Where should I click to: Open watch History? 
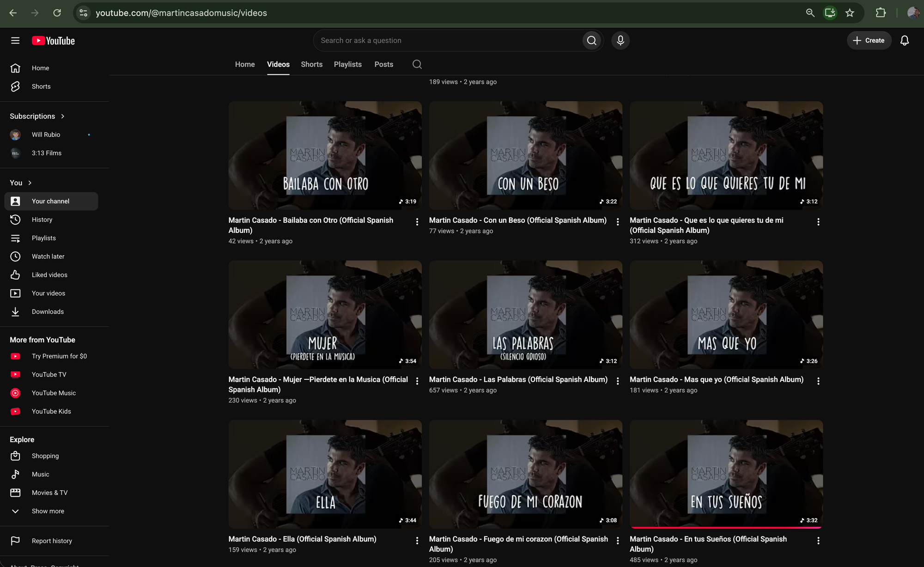click(x=51, y=219)
